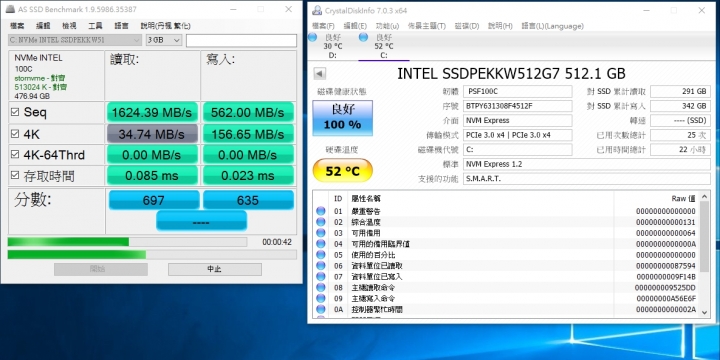Viewport: 720px width, 360px height.
Task: Open the 工具 menu in AS SSD Benchmark
Action: click(x=96, y=26)
